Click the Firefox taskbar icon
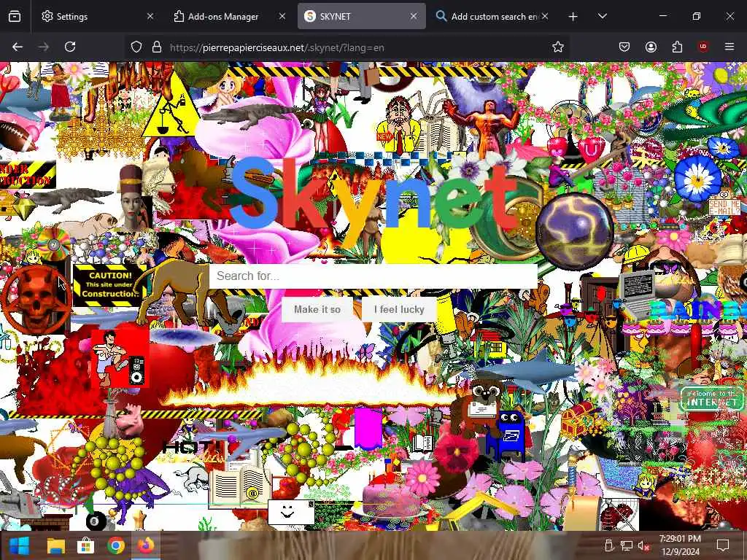747x560 pixels. 146,545
